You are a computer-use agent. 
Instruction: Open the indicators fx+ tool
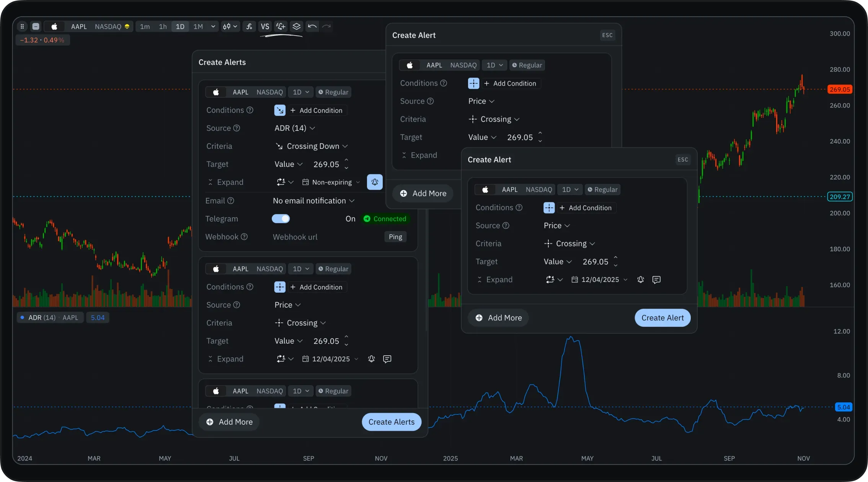tap(249, 26)
